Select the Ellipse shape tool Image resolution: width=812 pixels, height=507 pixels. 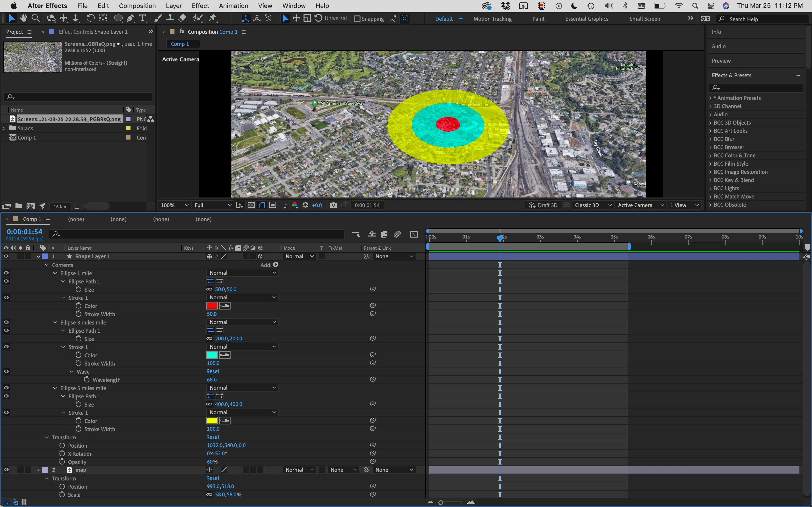click(118, 18)
